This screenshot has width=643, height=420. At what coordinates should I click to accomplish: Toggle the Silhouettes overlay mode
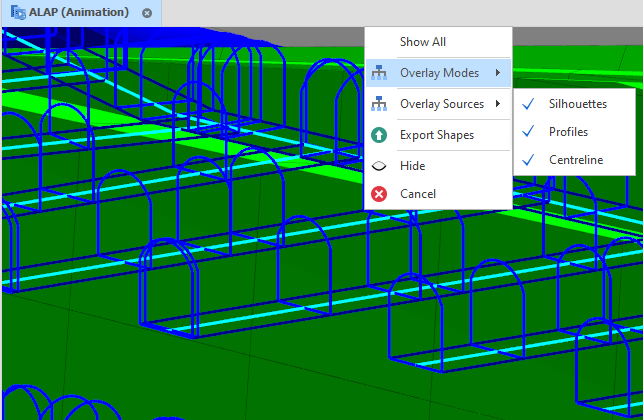click(574, 104)
